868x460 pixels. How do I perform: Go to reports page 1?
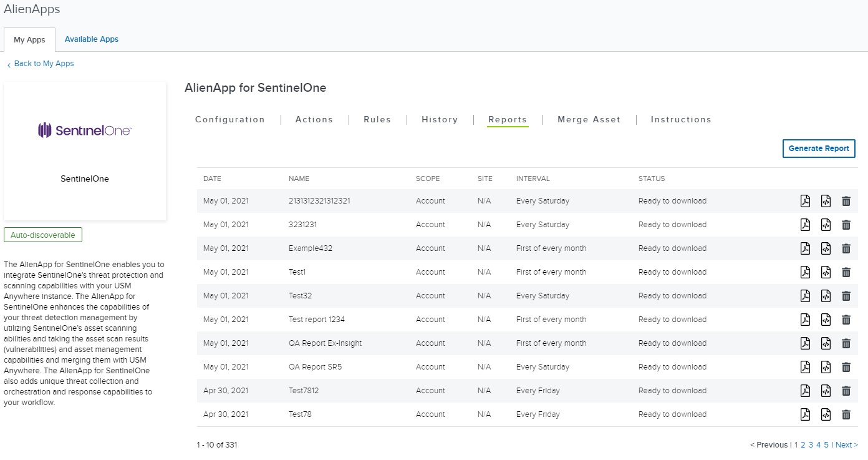click(x=796, y=445)
